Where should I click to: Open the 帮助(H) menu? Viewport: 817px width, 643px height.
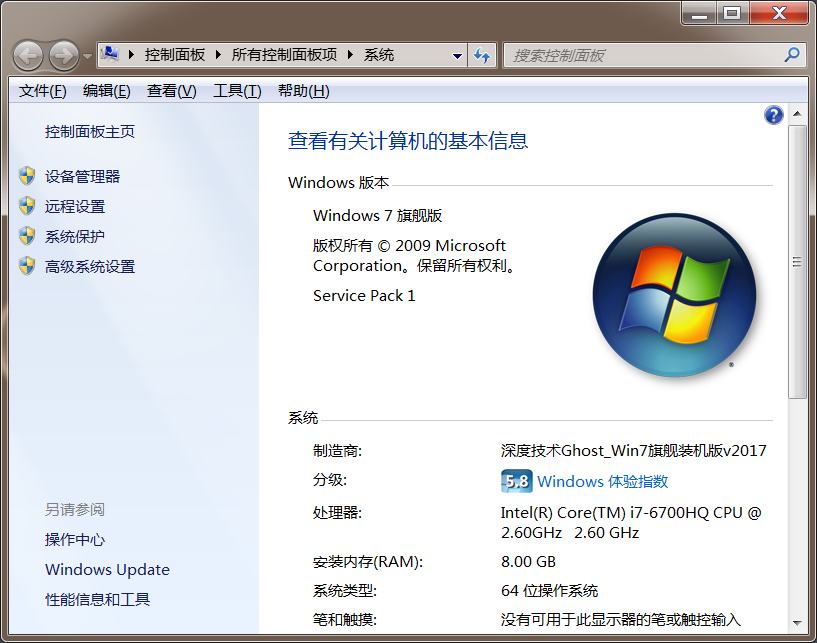click(x=303, y=91)
